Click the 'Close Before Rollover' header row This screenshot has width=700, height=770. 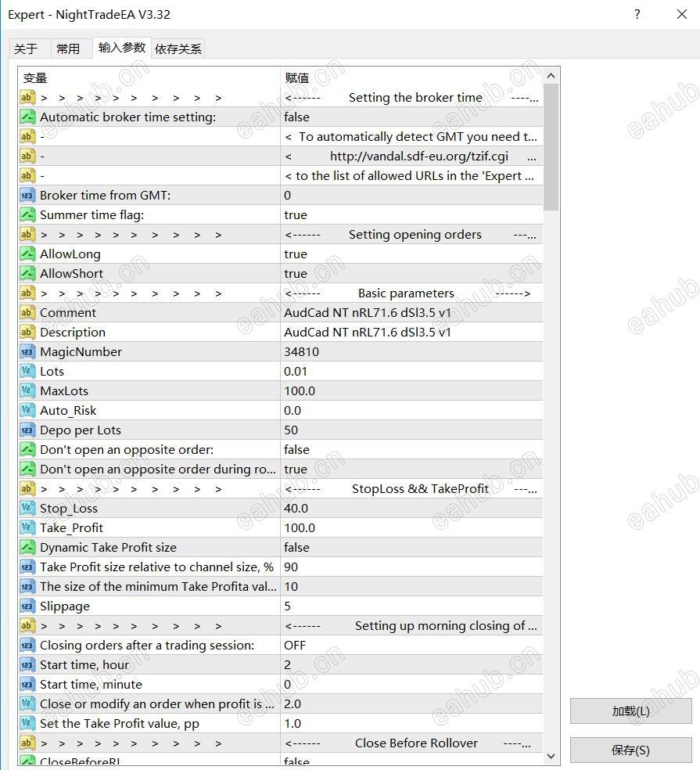[x=281, y=743]
